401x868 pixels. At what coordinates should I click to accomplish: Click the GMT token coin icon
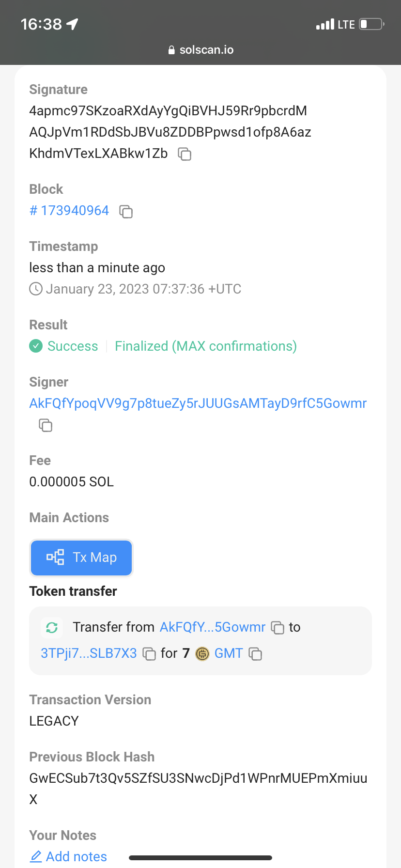point(202,654)
